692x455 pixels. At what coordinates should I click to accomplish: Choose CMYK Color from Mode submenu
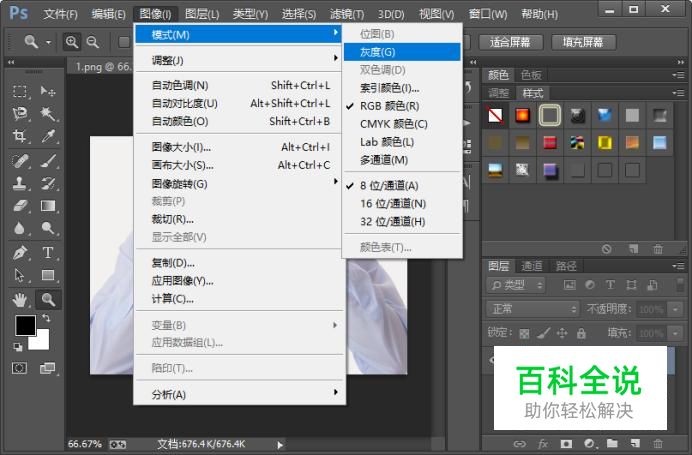402,124
